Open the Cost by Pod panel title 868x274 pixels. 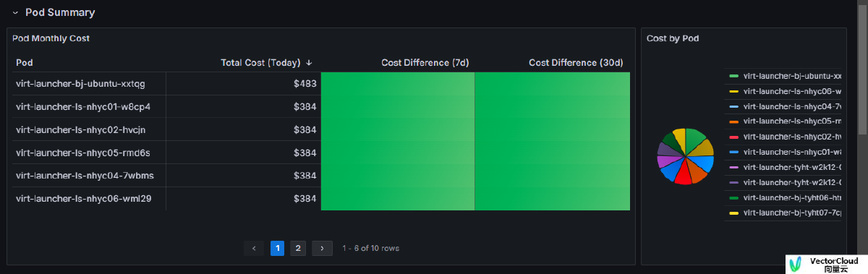tap(673, 38)
